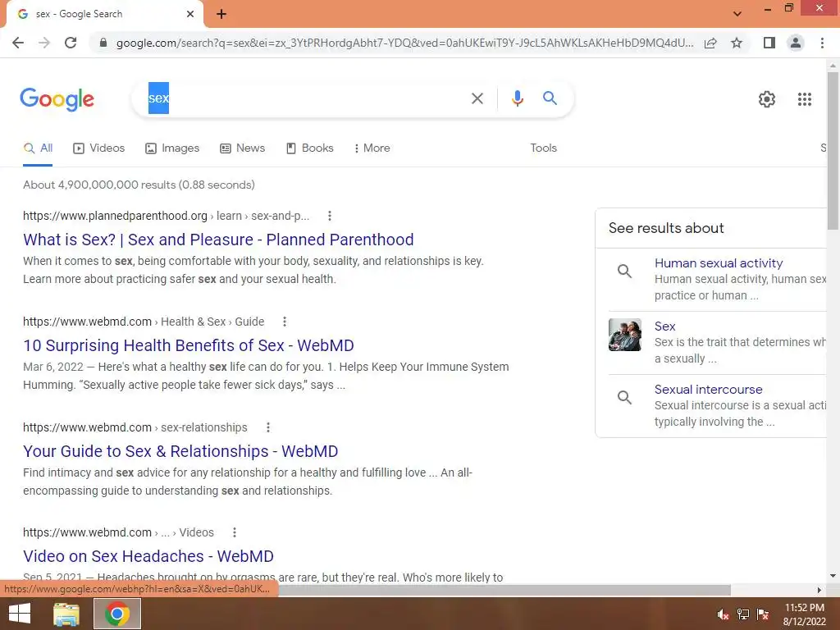Open the Planned Parenthood result title
Screen dimensions: 840x630
pyautogui.click(x=218, y=240)
